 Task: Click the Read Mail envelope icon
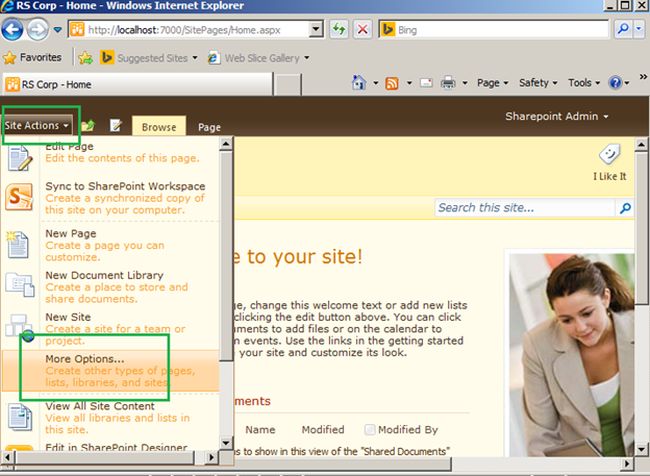pos(426,83)
